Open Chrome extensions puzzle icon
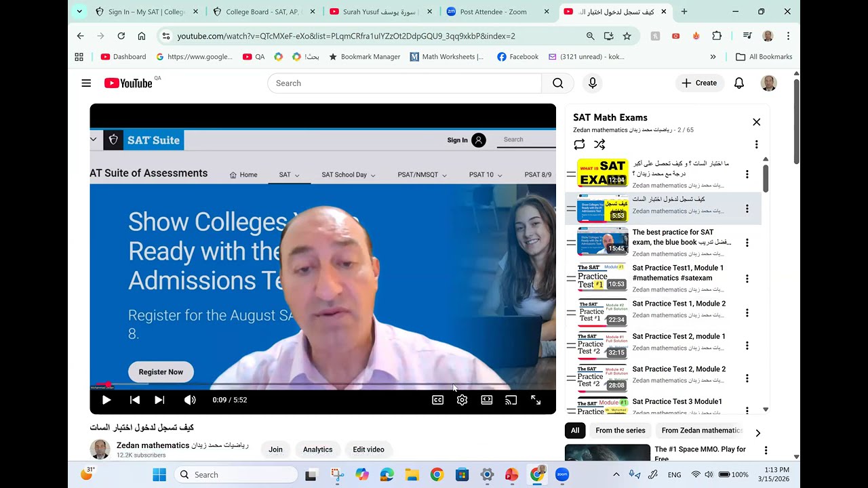 [717, 36]
